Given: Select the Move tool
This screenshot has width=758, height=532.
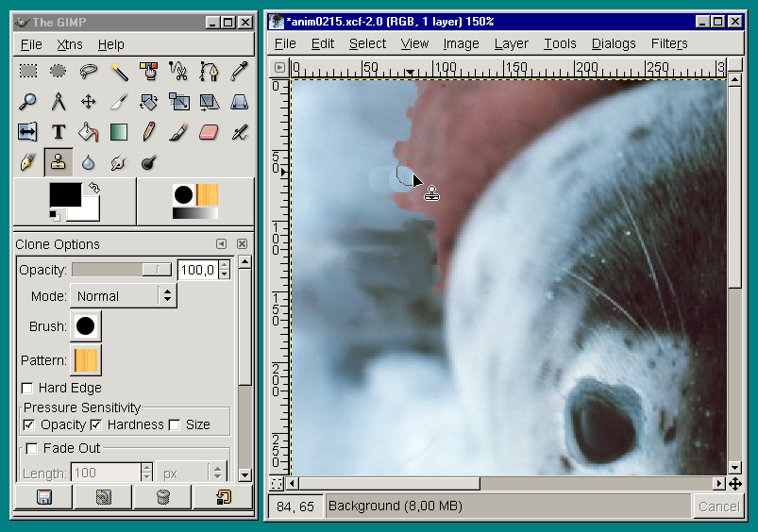Looking at the screenshot, I should [x=89, y=102].
